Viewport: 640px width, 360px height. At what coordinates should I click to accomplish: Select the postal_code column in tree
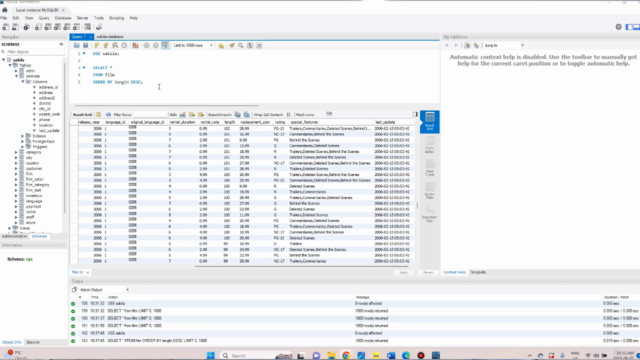click(49, 114)
